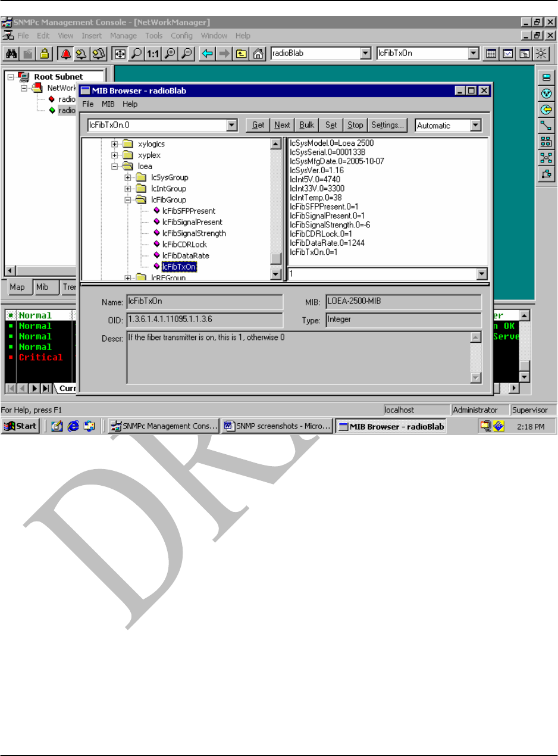This screenshot has width=558, height=756.
Task: Click the red alarm bell toolbar icon
Action: click(x=65, y=54)
